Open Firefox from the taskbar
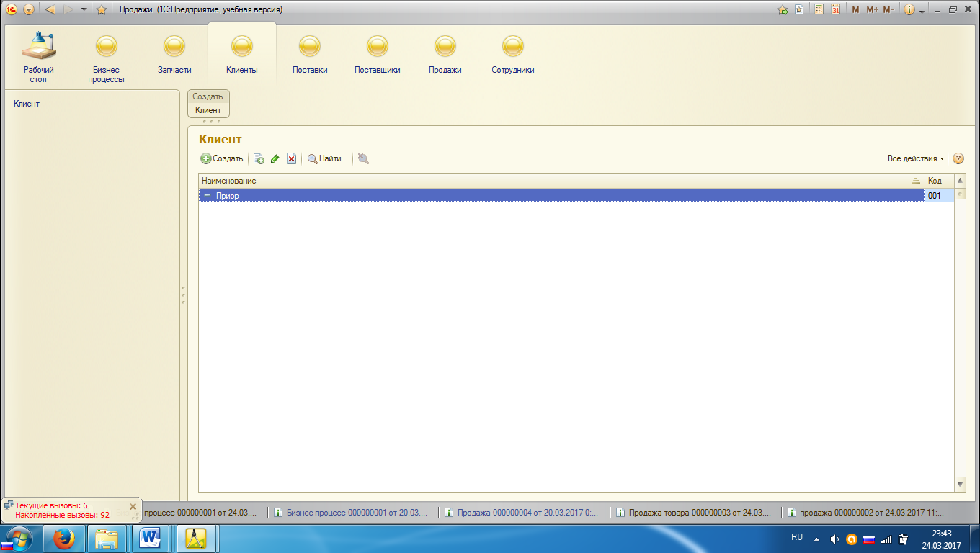This screenshot has height=553, width=980. pyautogui.click(x=65, y=538)
